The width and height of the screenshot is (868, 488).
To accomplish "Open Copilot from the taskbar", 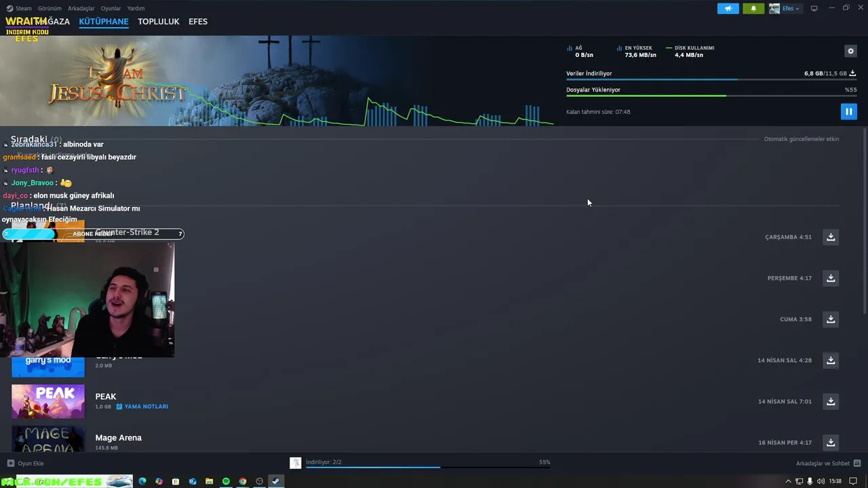I will pyautogui.click(x=159, y=481).
